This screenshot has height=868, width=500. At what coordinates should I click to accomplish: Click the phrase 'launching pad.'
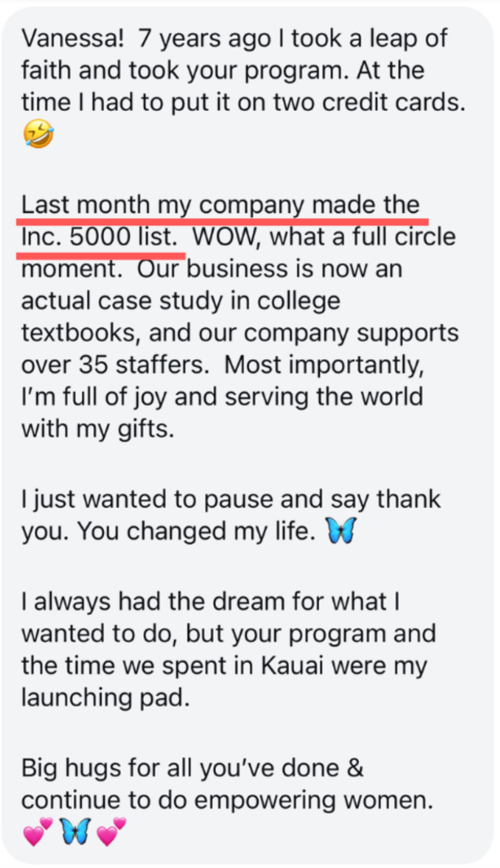pos(105,698)
